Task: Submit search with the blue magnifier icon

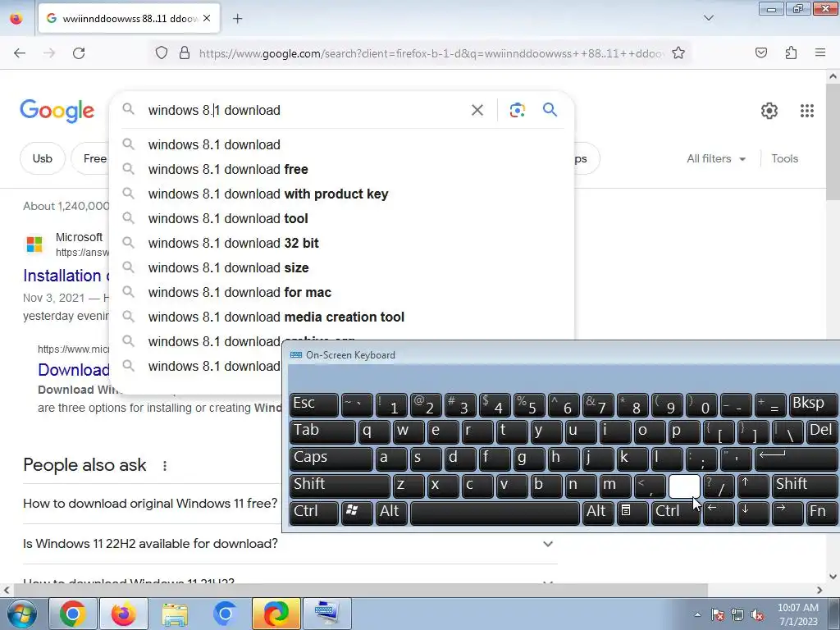Action: coord(550,110)
